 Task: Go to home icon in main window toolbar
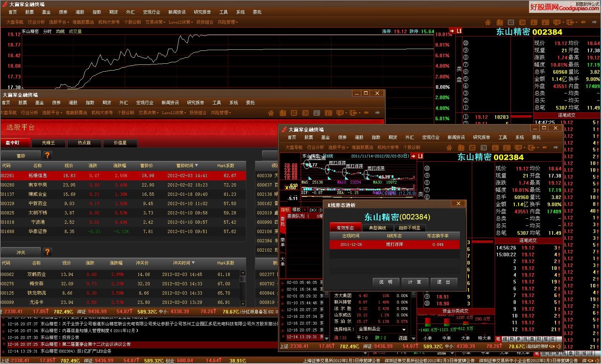[x=488, y=22]
